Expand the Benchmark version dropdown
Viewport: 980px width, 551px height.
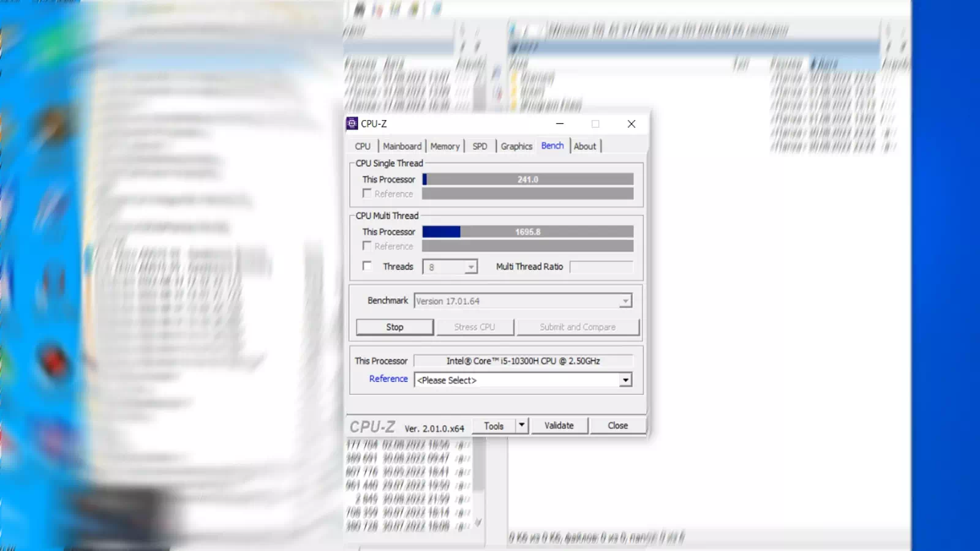tap(625, 301)
